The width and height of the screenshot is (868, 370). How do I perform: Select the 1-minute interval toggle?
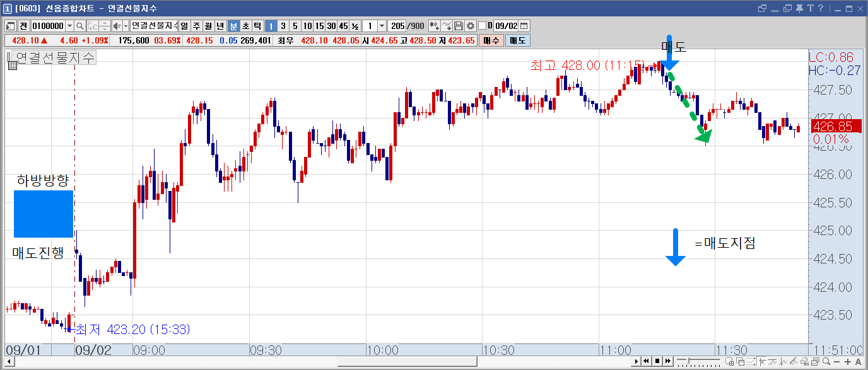pyautogui.click(x=271, y=26)
